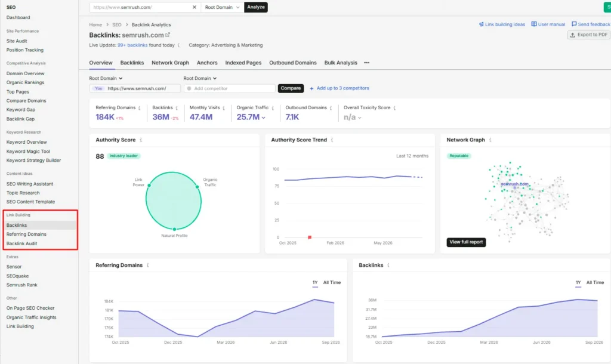
Task: Open Dashboard in the sidebar
Action: (18, 17)
